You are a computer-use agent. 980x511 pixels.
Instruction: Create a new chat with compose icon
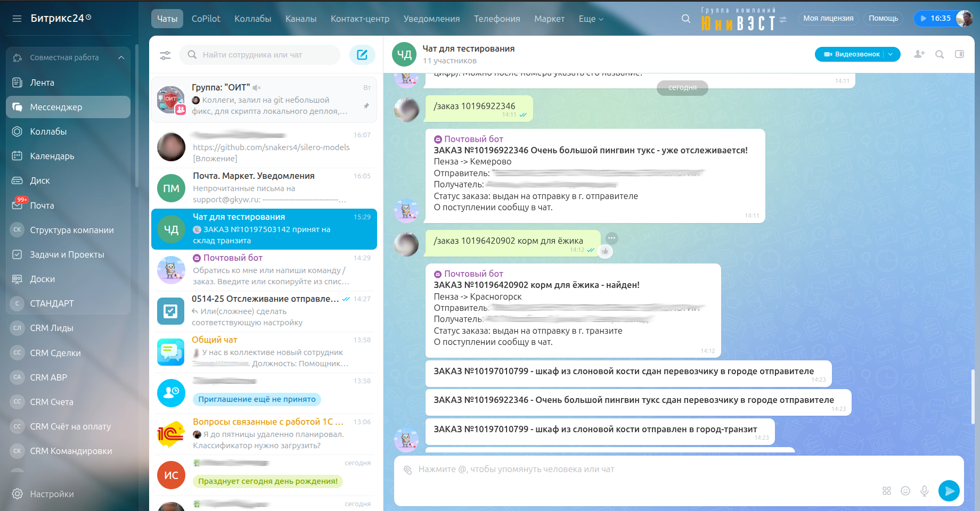[362, 55]
